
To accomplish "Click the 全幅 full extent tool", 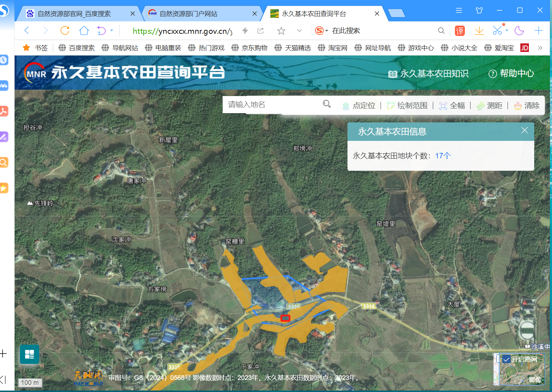I will click(x=452, y=106).
